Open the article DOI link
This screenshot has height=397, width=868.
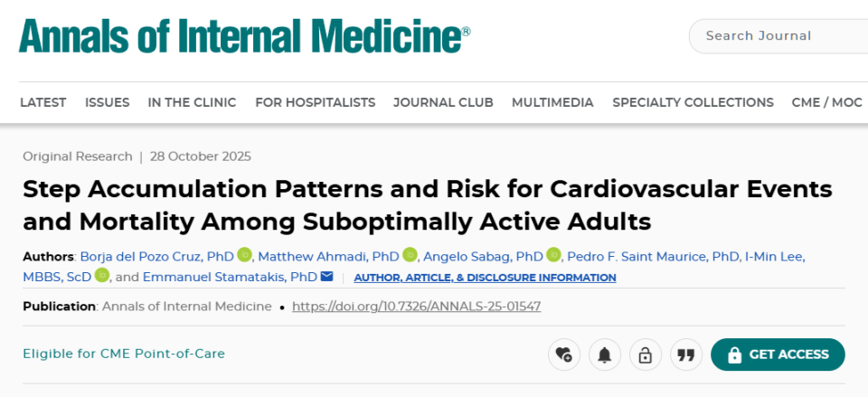(416, 307)
